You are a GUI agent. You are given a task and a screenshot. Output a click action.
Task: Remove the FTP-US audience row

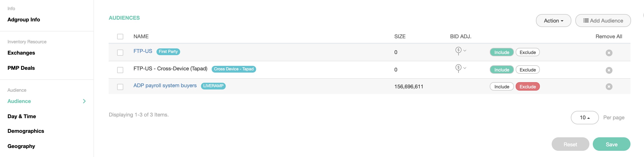click(609, 53)
